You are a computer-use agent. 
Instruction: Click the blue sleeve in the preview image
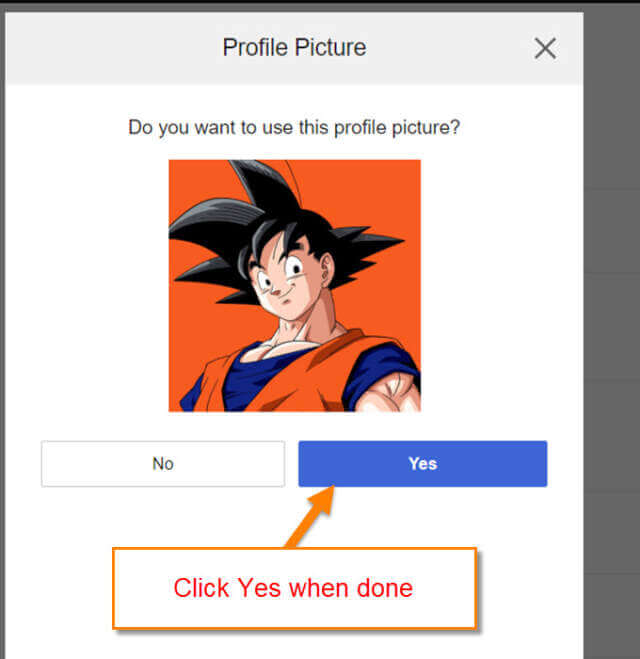tap(378, 372)
